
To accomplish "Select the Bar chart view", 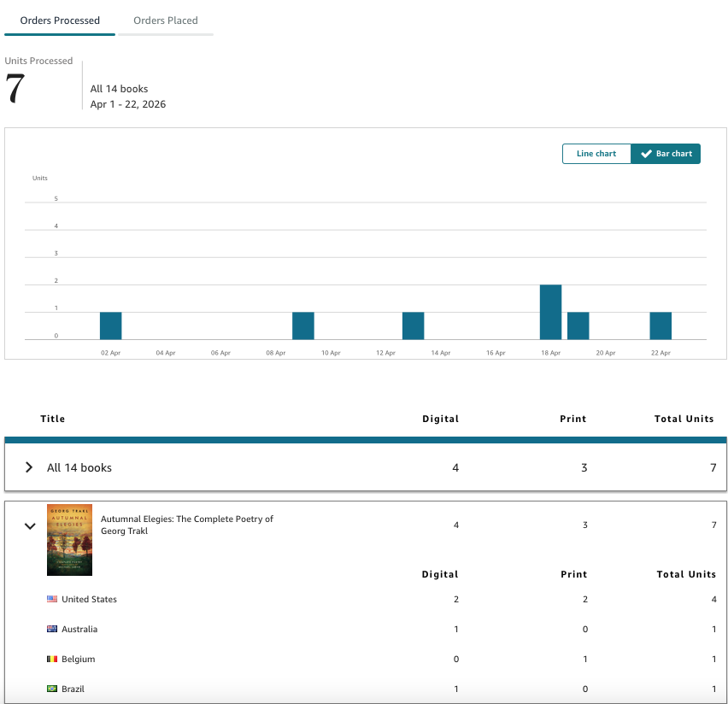I will 666,154.
